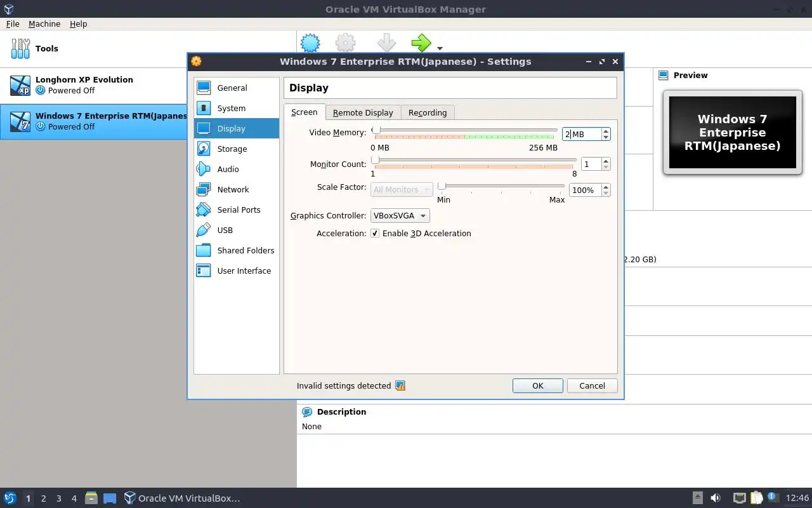Click the notification tray icon
812x508 pixels.
click(x=773, y=497)
